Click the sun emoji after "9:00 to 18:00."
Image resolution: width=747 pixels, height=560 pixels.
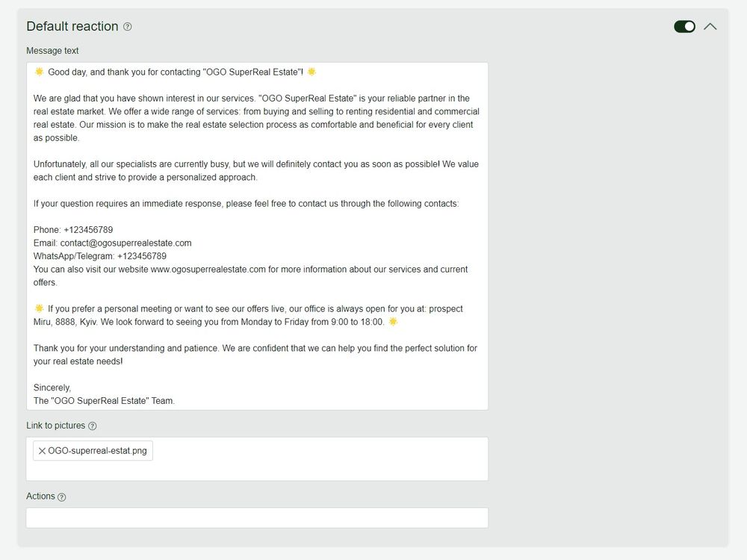[393, 322]
